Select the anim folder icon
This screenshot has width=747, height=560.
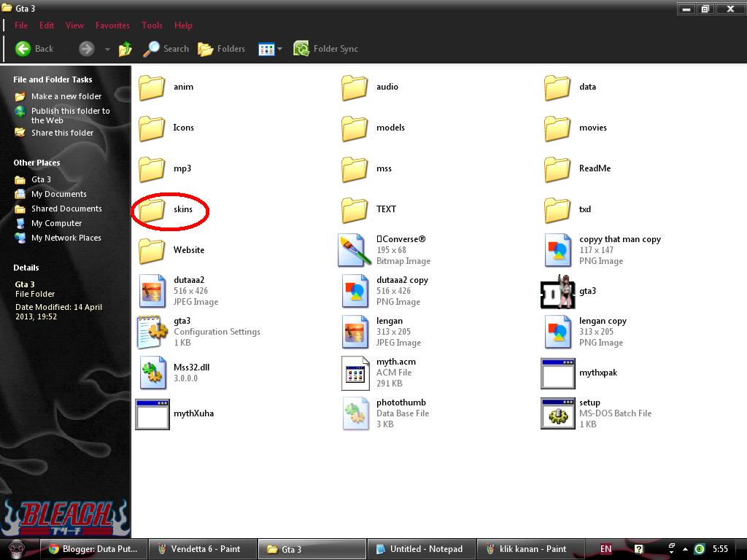[152, 87]
